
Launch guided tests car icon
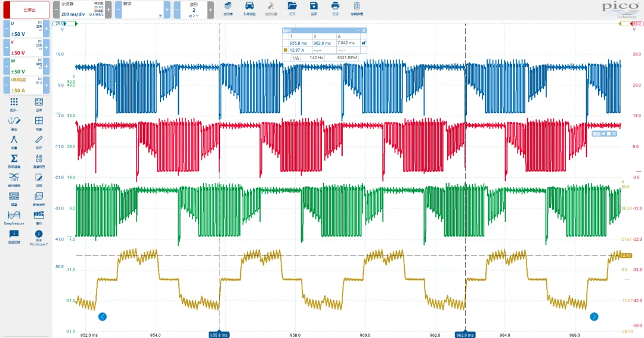tap(249, 7)
